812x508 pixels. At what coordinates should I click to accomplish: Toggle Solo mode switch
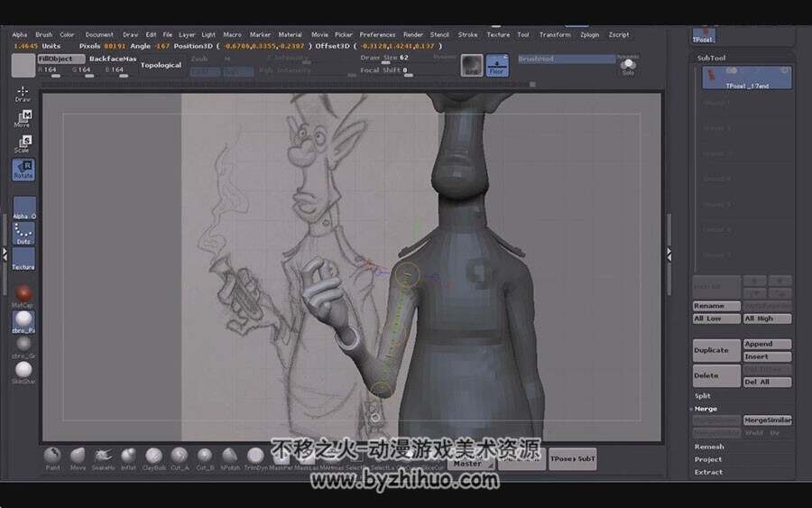pyautogui.click(x=628, y=65)
